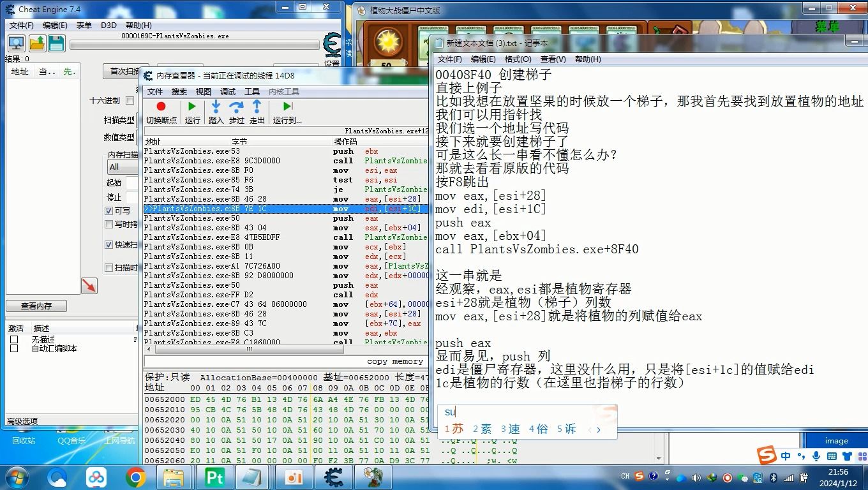This screenshot has height=490, width=868.
Task: Open Cheat Engine 表单 menu
Action: point(84,25)
